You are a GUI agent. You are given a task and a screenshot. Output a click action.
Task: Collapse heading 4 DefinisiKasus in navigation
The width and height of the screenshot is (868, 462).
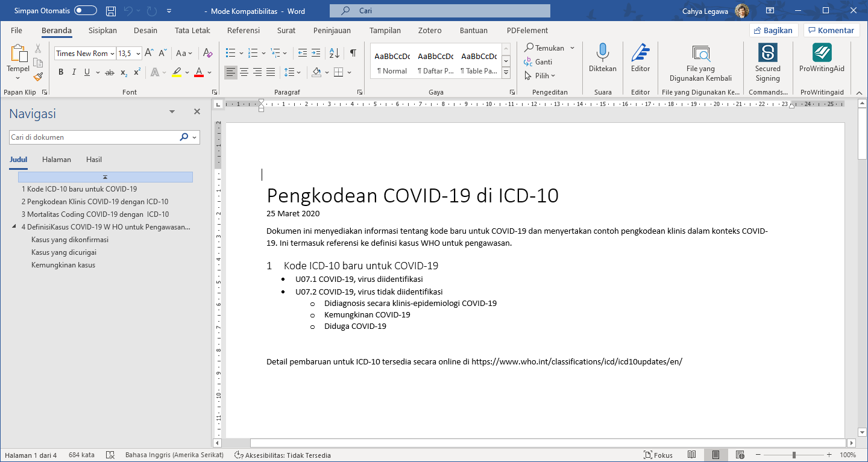tap(14, 227)
